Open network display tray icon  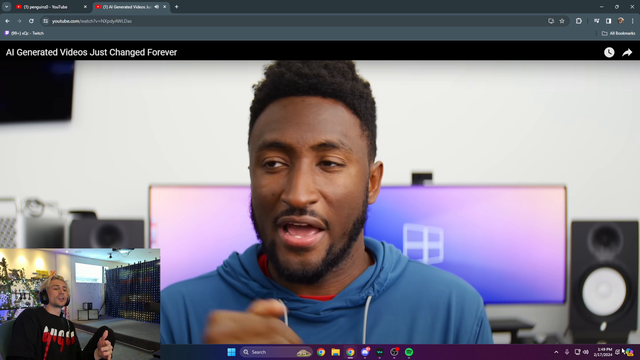[x=577, y=352]
